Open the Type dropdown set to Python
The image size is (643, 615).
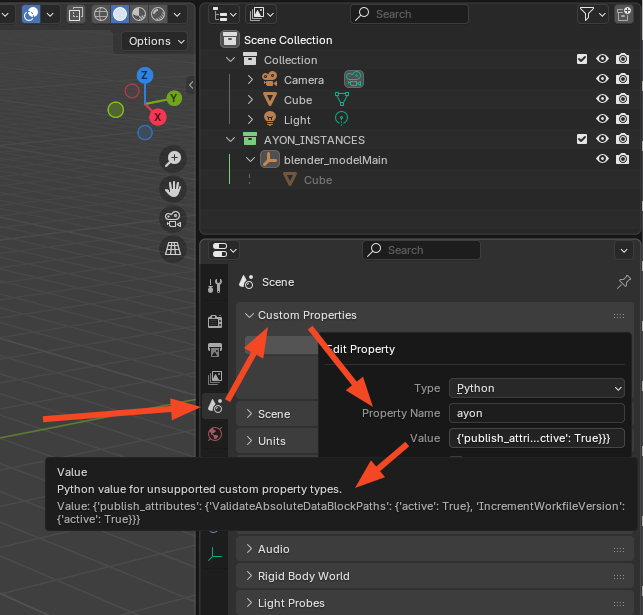537,388
